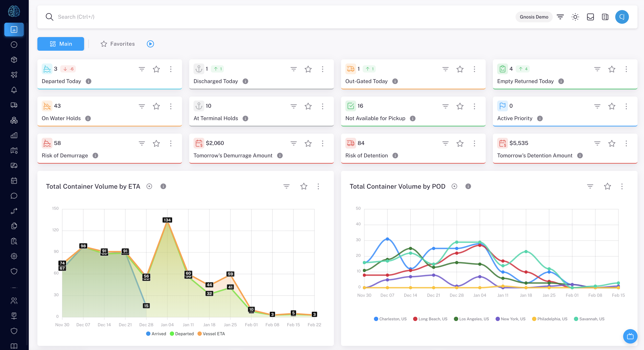Open the notifications bell in sidebar
Screen dimensions: 644x350
[14, 90]
